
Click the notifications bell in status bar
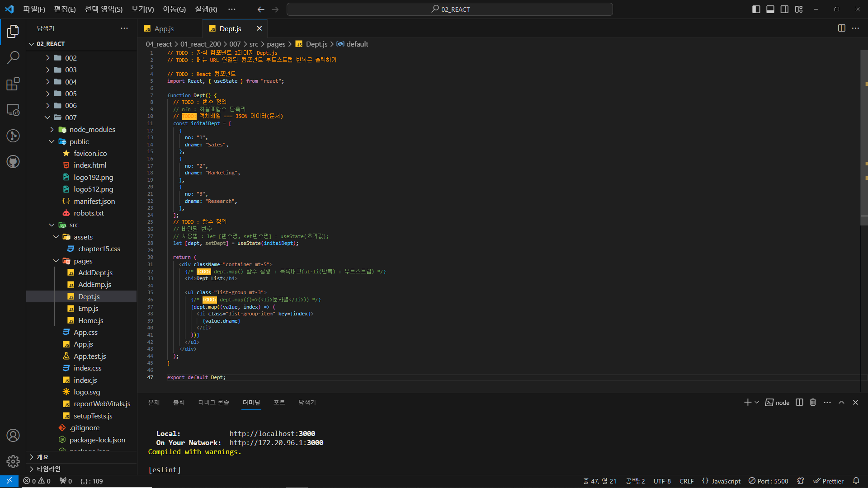[x=856, y=481]
